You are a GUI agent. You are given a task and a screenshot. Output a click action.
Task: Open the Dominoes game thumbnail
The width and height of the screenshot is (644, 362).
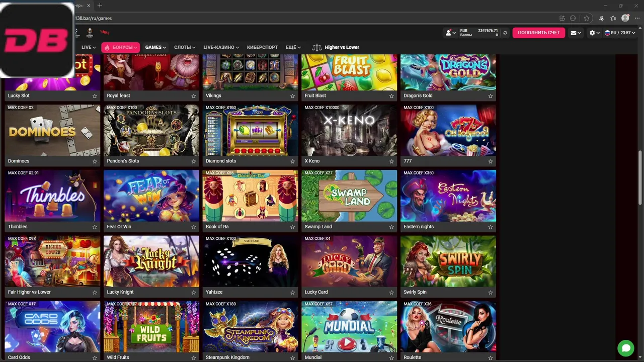pyautogui.click(x=52, y=130)
